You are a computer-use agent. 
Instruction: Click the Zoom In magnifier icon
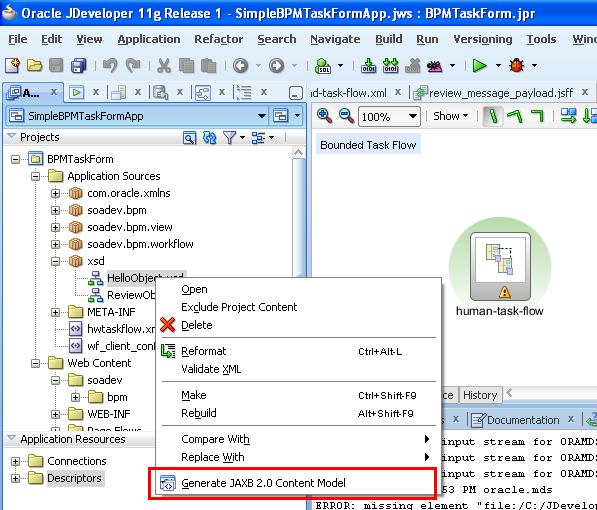[324, 116]
